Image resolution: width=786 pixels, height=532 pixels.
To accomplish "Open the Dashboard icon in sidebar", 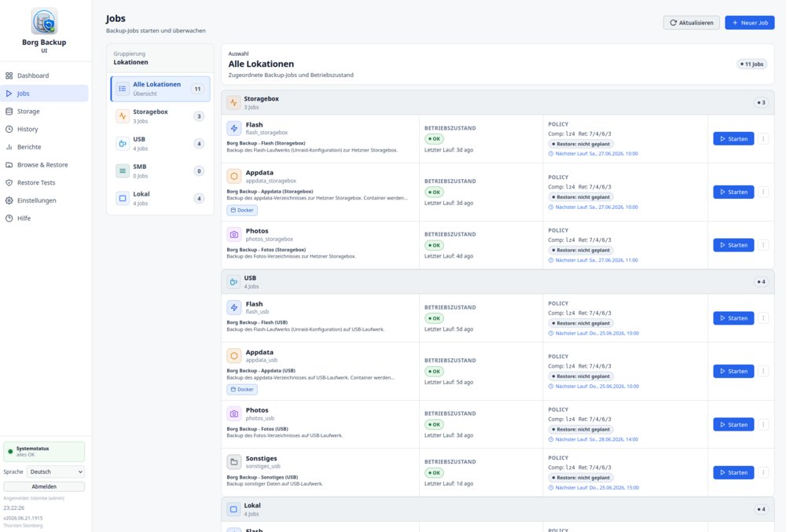I will coord(9,75).
